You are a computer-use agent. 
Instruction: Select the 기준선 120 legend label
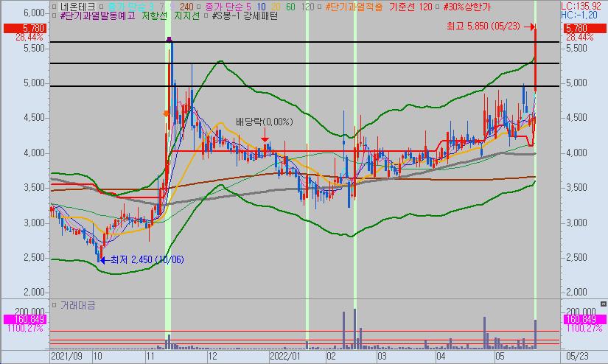coord(410,7)
